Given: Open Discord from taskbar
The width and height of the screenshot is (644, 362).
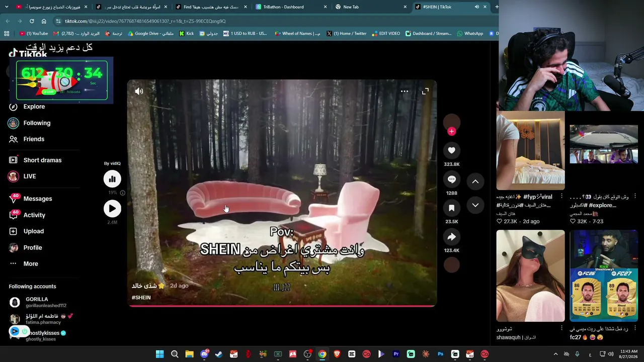Looking at the screenshot, I should pyautogui.click(x=204, y=354).
